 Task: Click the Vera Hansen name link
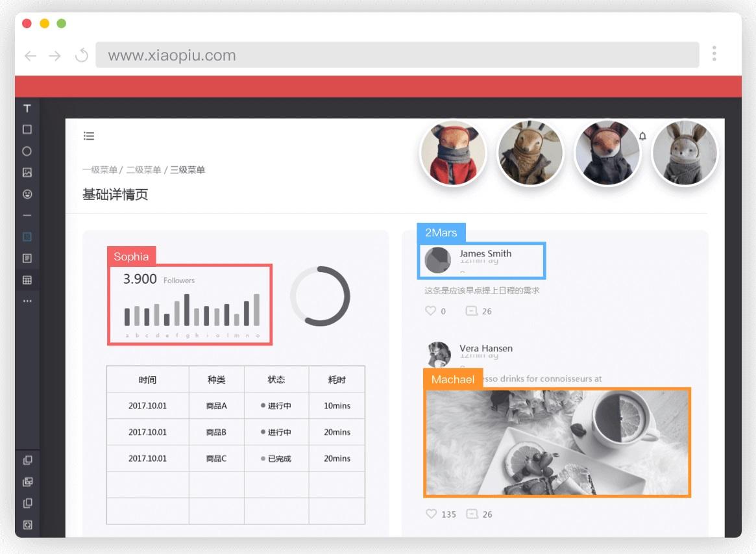pos(486,348)
